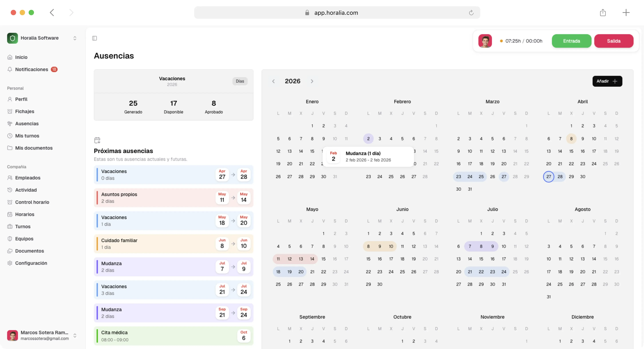Open Notificaciones bell icon
The height and width of the screenshot is (349, 644).
click(10, 70)
